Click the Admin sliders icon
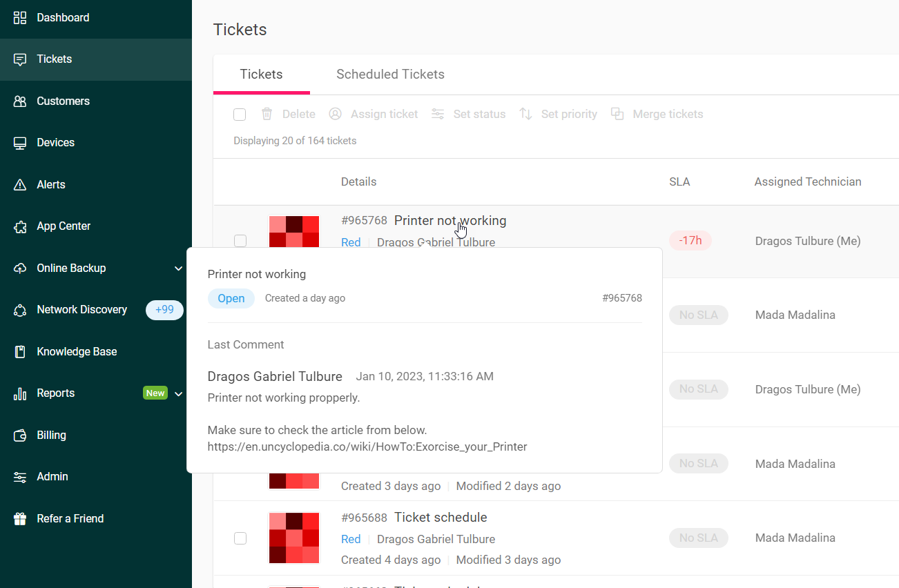The width and height of the screenshot is (899, 588). click(20, 477)
